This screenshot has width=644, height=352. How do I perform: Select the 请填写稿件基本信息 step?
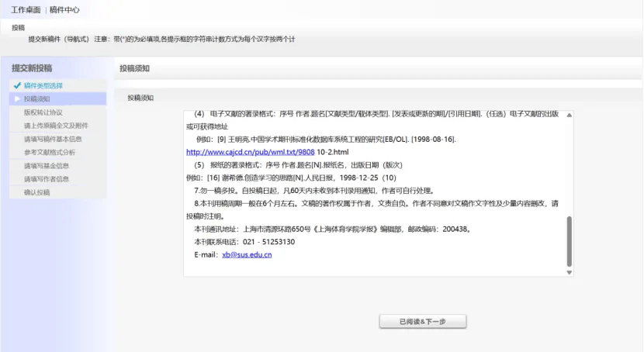(53, 139)
